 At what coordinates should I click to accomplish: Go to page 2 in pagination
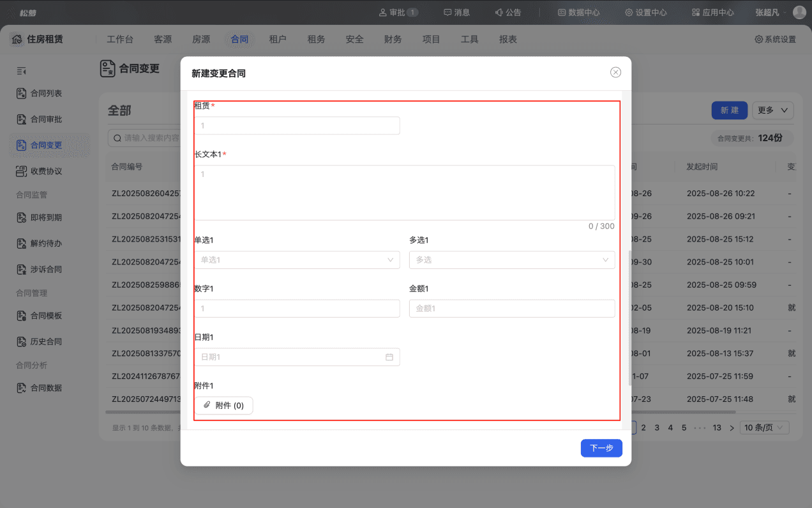click(x=643, y=427)
